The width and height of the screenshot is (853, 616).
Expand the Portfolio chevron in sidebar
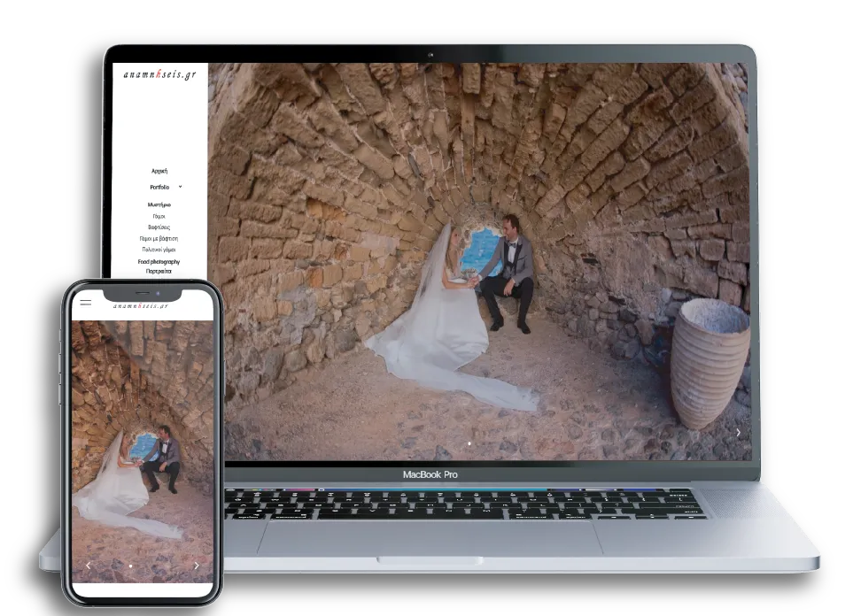[x=180, y=187]
